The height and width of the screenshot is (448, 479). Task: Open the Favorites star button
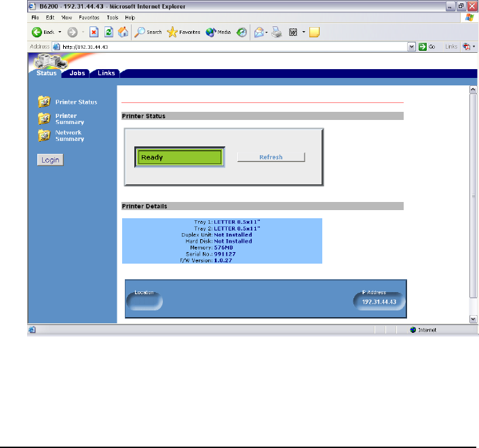(x=185, y=32)
